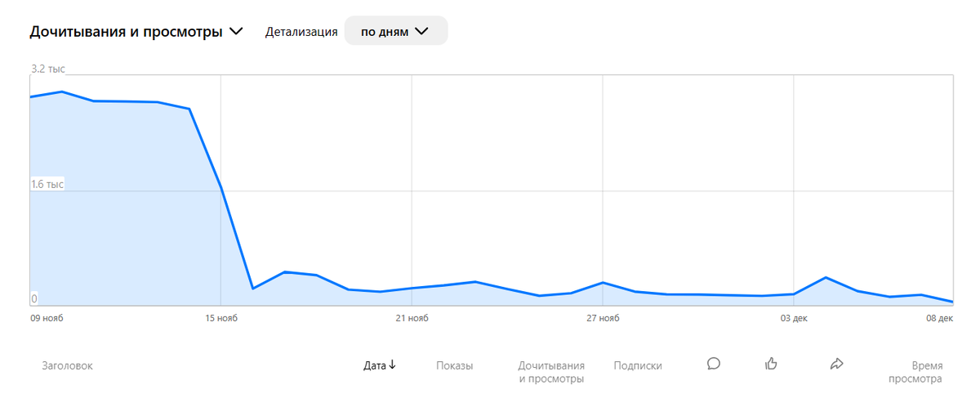Sort by shares arrow icon column
The image size is (980, 403).
pyautogui.click(x=836, y=364)
